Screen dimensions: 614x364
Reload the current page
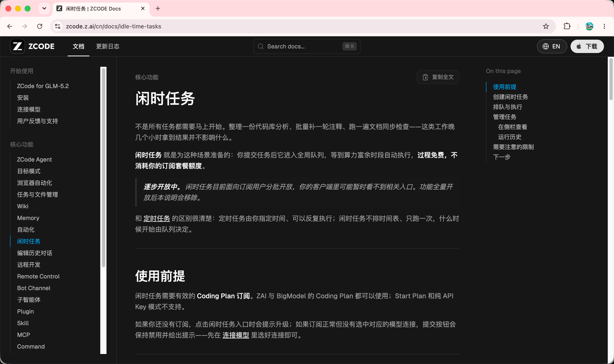point(40,26)
